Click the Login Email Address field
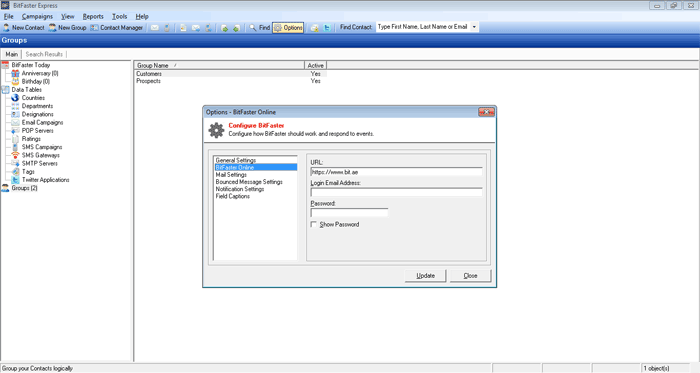The height and width of the screenshot is (373, 700). [x=396, y=192]
